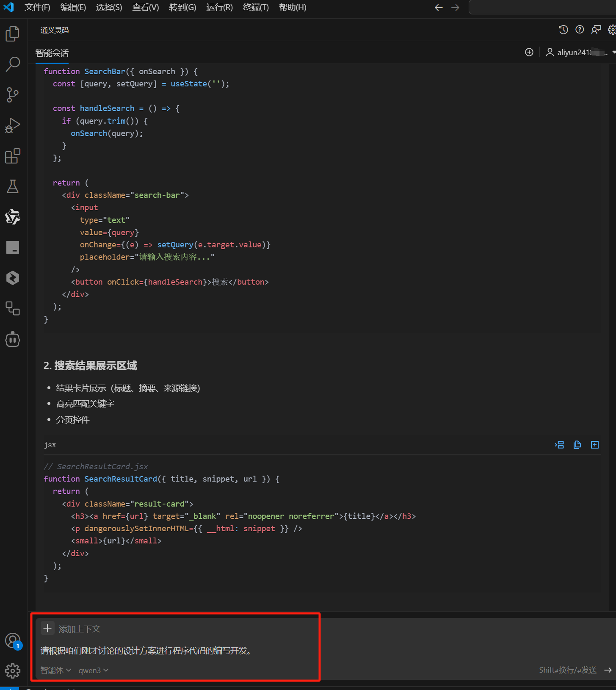Open the aliyun account dropdown
This screenshot has width=616, height=690.
580,52
